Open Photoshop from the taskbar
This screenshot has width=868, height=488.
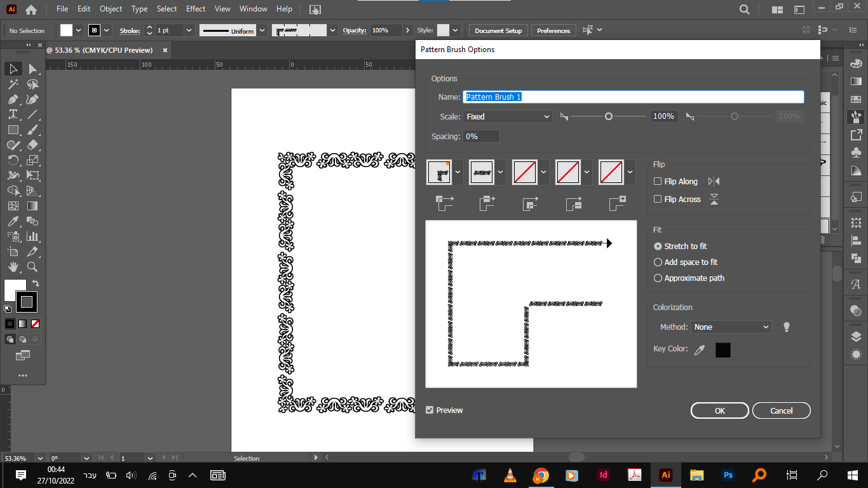coord(728,475)
